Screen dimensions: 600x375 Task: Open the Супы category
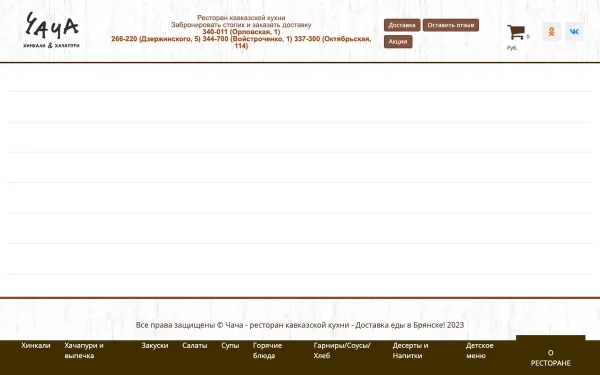coord(230,346)
